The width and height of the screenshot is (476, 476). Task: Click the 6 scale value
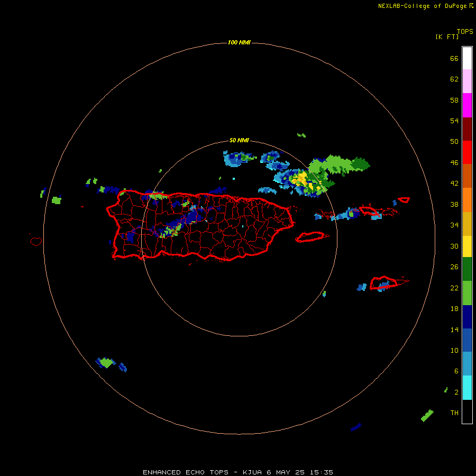click(x=456, y=371)
